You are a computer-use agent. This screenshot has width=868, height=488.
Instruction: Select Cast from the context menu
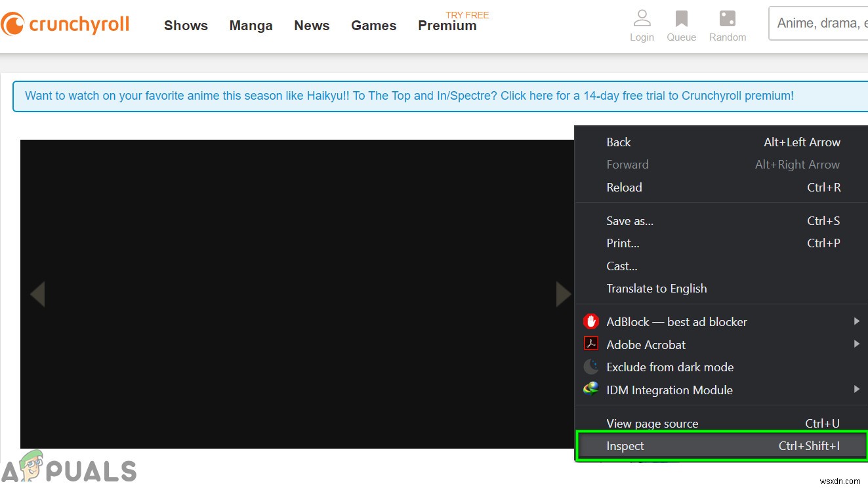click(621, 266)
